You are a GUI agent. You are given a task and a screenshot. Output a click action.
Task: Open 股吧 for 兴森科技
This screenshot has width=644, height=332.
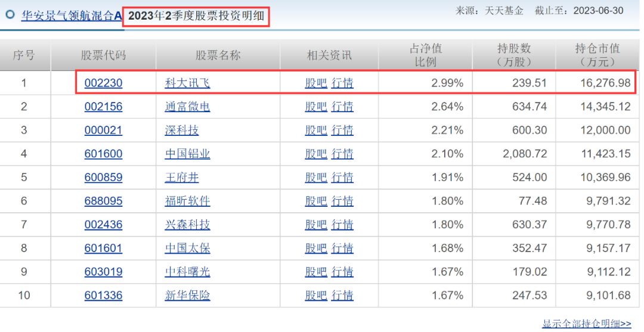coord(316,225)
